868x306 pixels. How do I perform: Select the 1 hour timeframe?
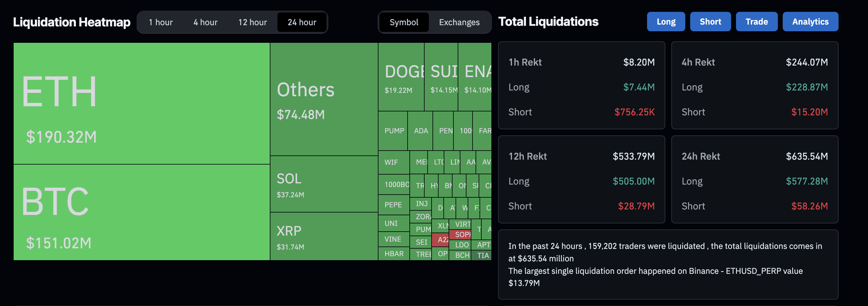point(161,22)
